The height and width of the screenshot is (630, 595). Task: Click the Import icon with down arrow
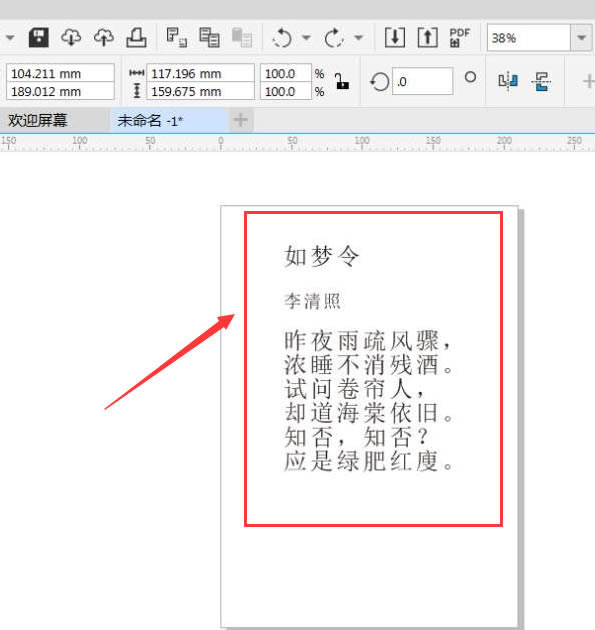tap(395, 37)
